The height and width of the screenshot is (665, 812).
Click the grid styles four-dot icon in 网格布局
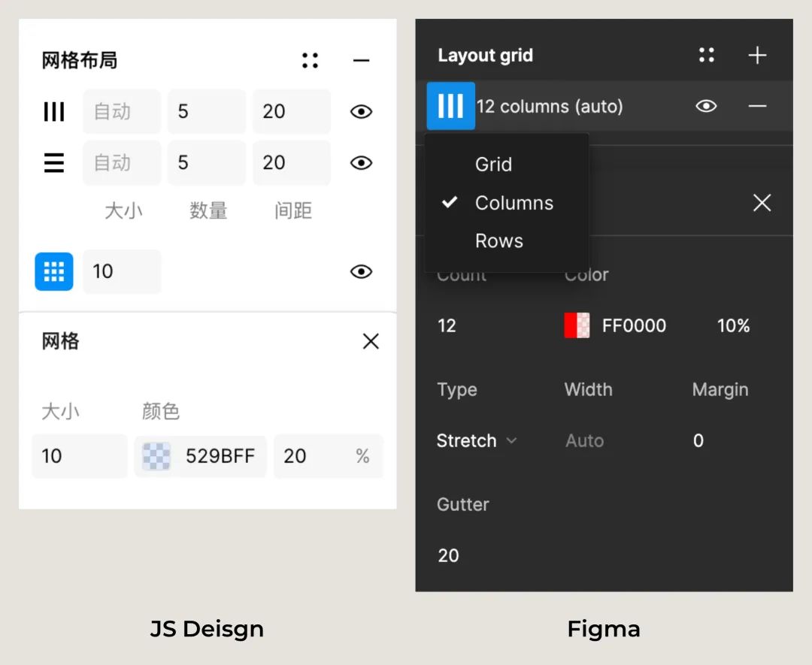pos(310,61)
